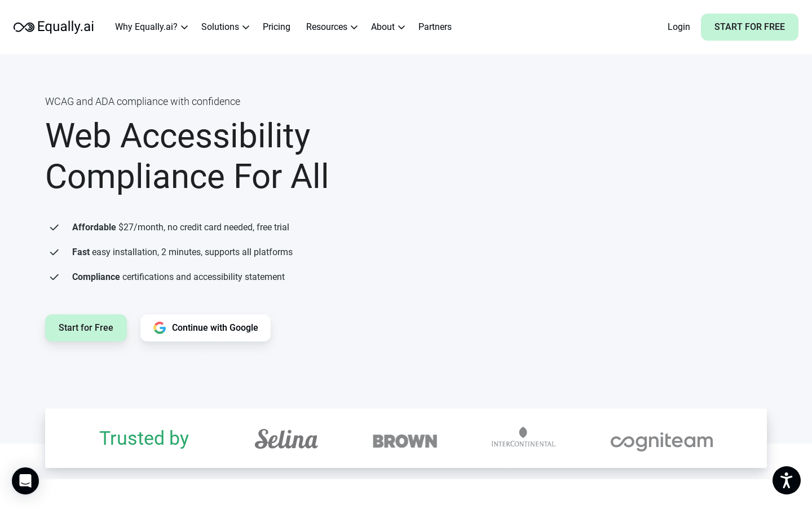The width and height of the screenshot is (812, 508).
Task: Select the BROWN partner logo
Action: (x=405, y=441)
